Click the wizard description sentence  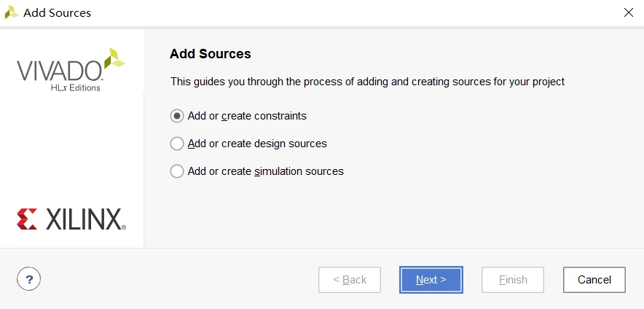[x=367, y=82]
